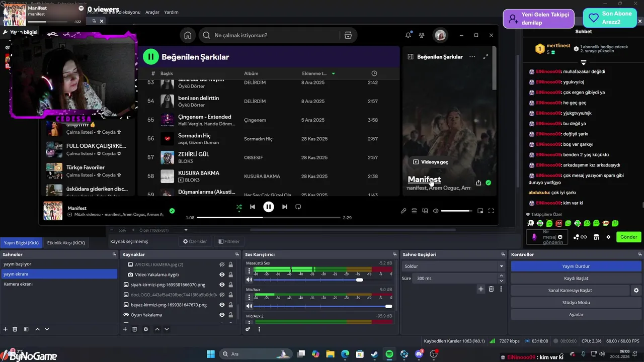This screenshot has height=362, width=644.
Task: Hide siyah-kirmizi-png source
Action: (222, 285)
